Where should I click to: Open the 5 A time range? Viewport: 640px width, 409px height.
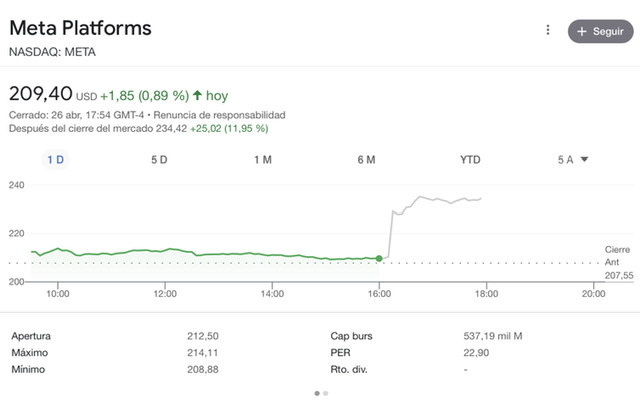click(566, 160)
